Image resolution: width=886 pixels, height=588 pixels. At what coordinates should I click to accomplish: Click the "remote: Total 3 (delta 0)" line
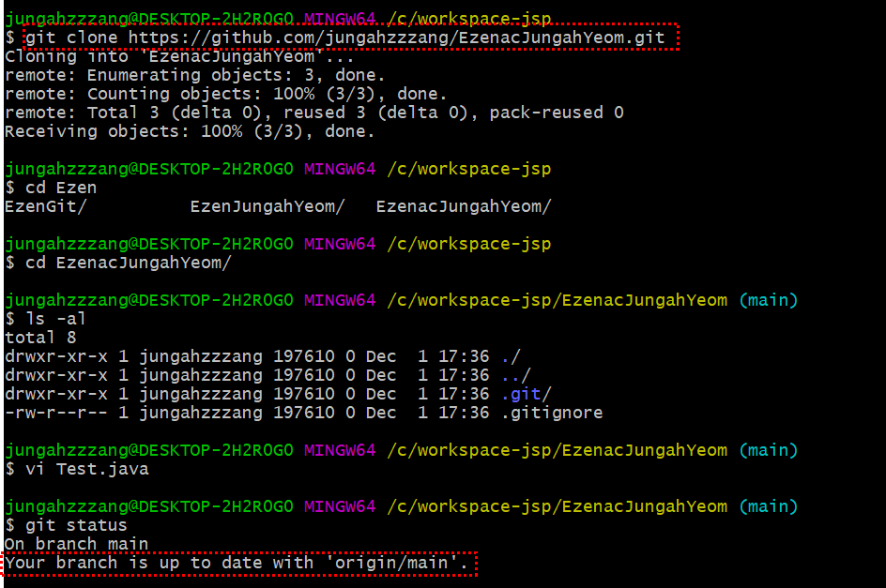pyautogui.click(x=313, y=113)
